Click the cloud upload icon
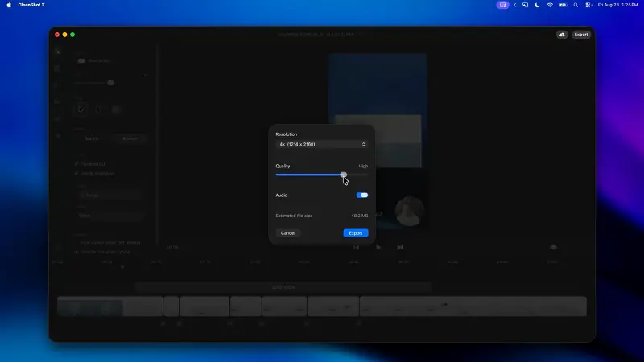 [x=562, y=35]
